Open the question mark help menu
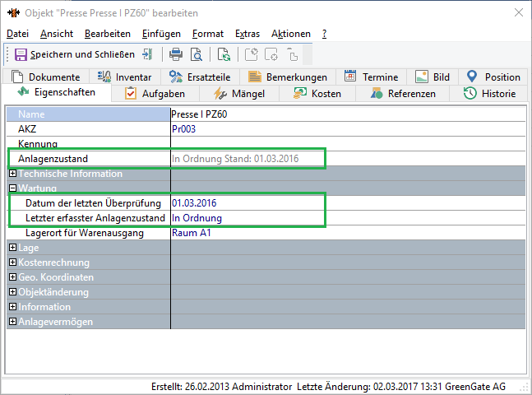This screenshot has width=532, height=395. (x=324, y=34)
